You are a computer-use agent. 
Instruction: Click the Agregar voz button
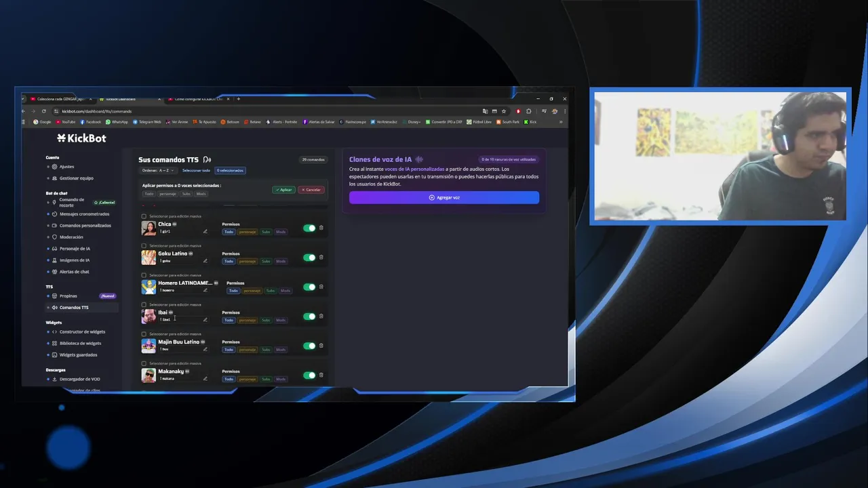tap(444, 197)
